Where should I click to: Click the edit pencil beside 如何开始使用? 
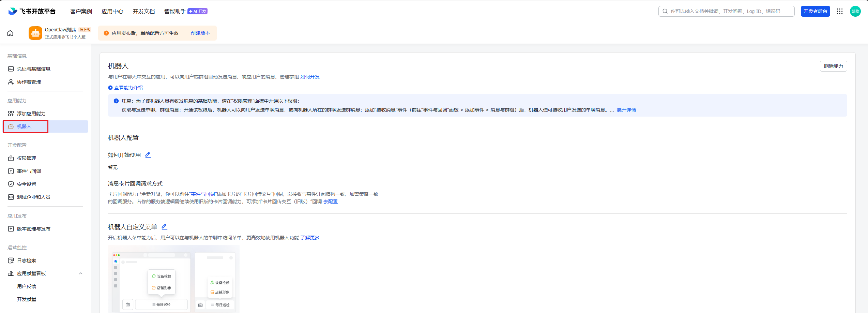point(148,155)
